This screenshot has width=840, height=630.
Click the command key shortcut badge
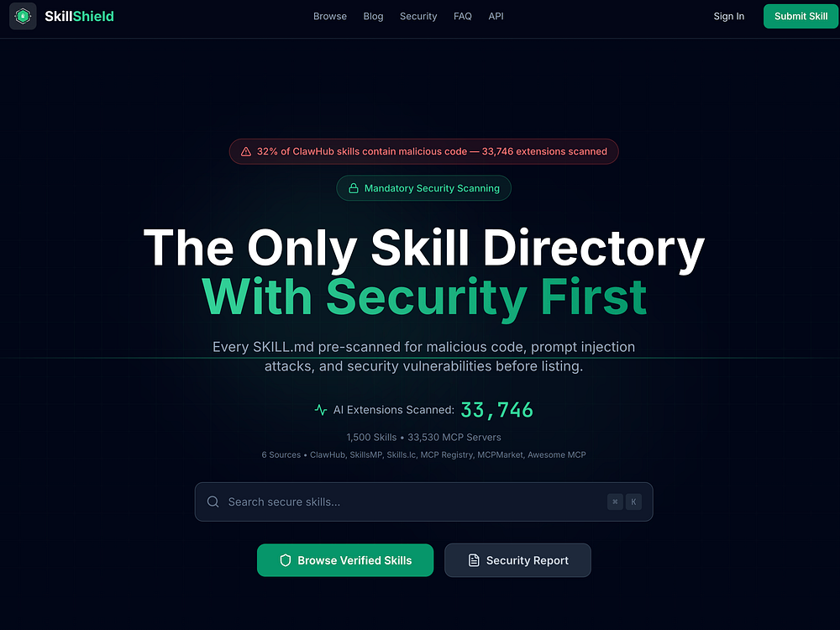coord(615,502)
